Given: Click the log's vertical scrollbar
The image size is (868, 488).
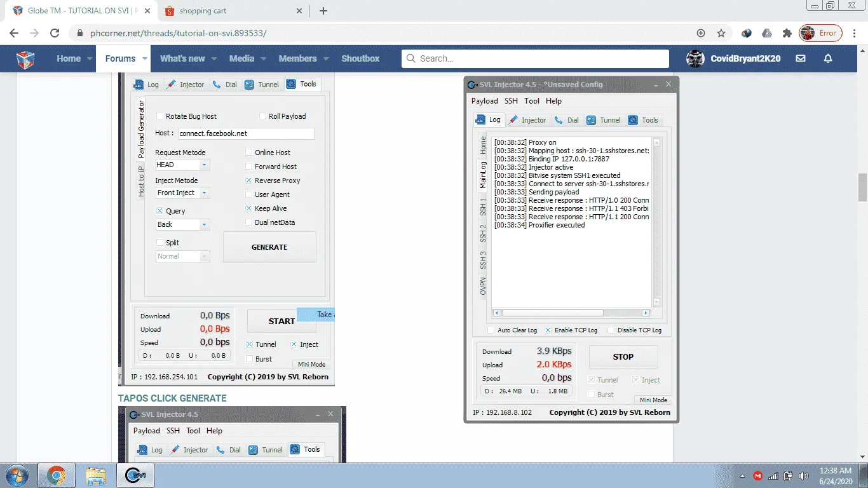Looking at the screenshot, I should [656, 222].
